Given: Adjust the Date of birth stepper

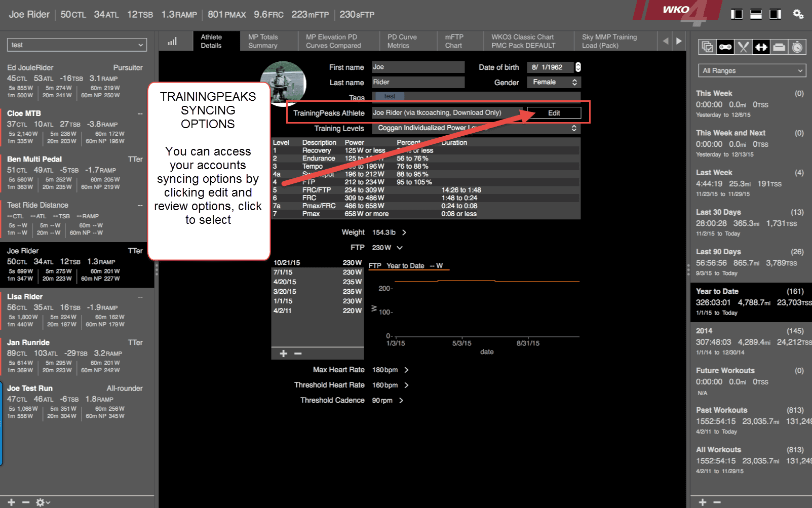Looking at the screenshot, I should tap(578, 67).
